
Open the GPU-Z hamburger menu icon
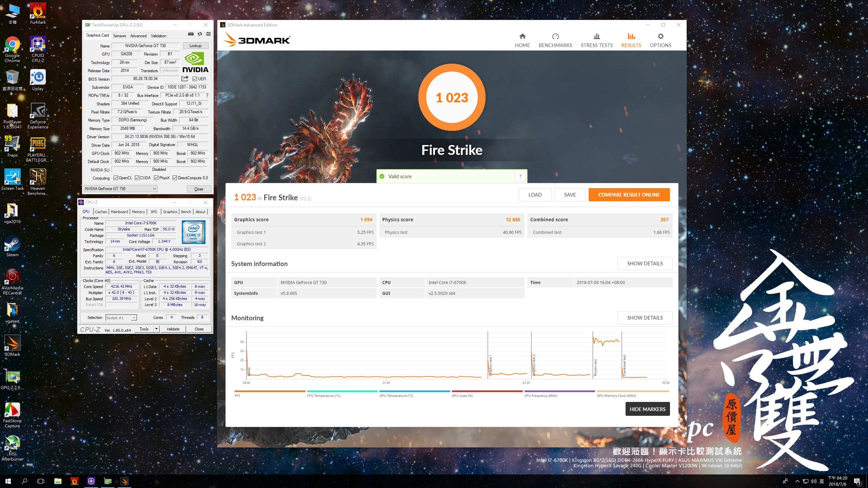coord(208,34)
